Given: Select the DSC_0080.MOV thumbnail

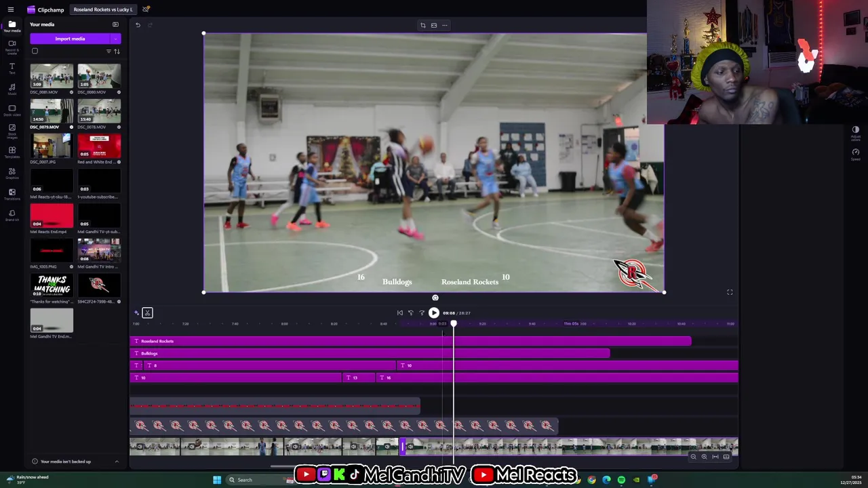Looking at the screenshot, I should tap(99, 76).
